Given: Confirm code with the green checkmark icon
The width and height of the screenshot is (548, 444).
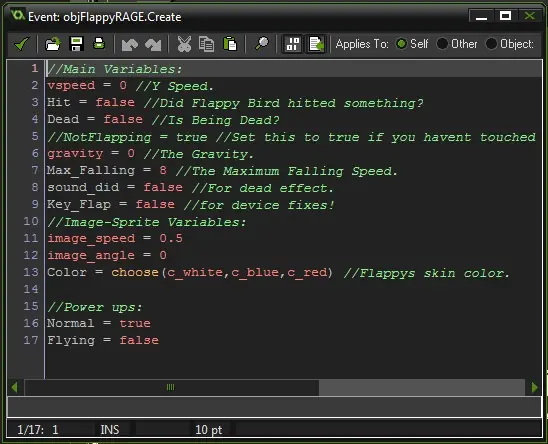Looking at the screenshot, I should 22,44.
